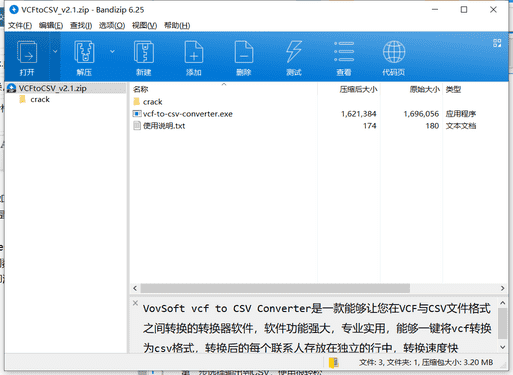Open the Help (帮助) menu

[x=177, y=26]
